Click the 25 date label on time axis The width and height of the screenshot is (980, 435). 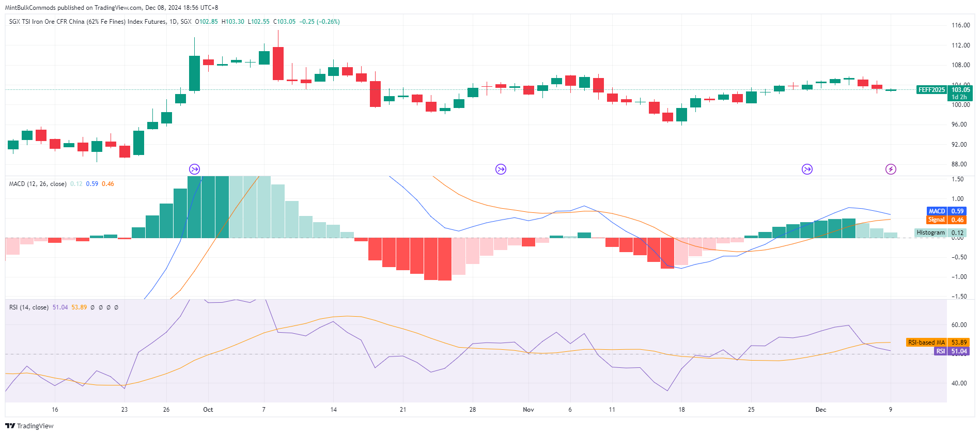751,410
